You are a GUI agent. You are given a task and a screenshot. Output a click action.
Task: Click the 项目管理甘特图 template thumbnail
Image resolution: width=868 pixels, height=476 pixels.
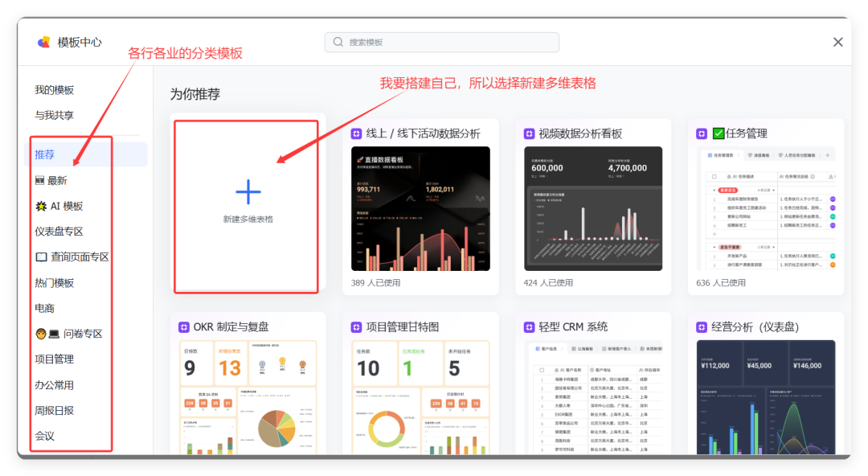pos(420,394)
